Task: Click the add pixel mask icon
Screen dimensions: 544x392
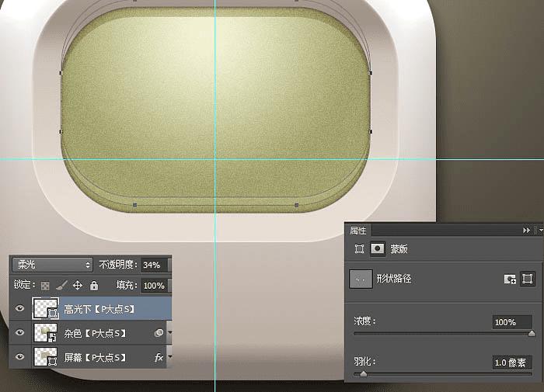Action: 510,279
